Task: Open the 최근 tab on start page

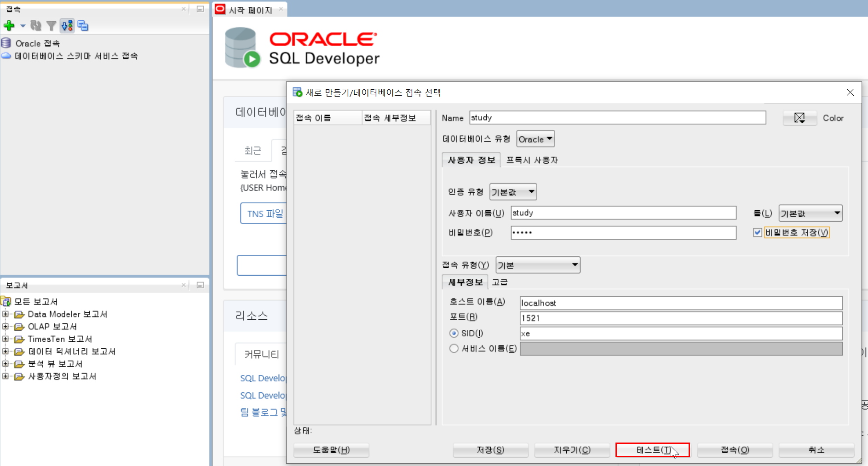Action: point(253,150)
